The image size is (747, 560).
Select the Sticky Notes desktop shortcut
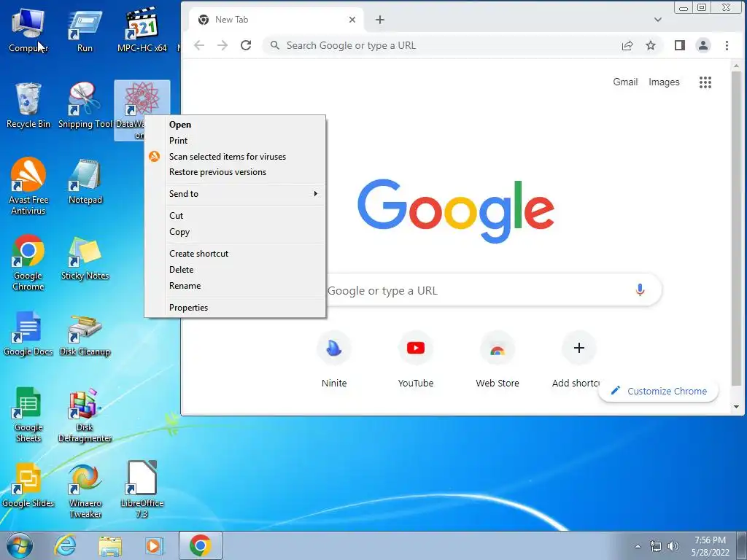[x=85, y=259]
